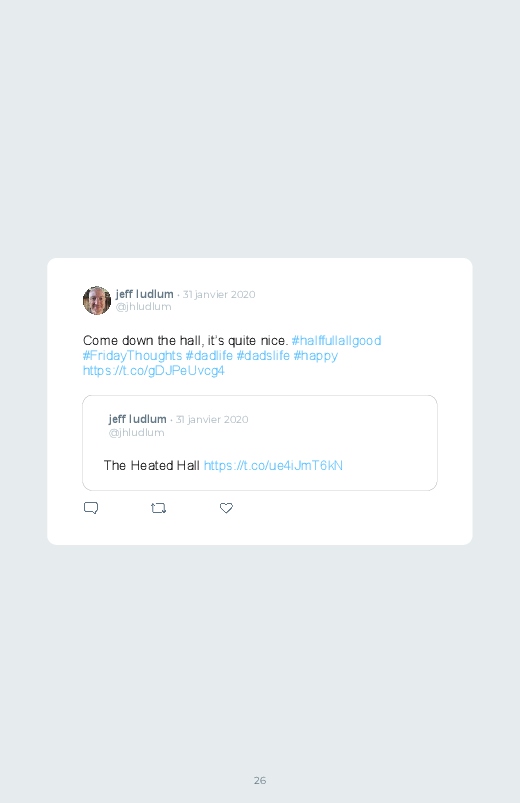
Task: Like the tweet with heart icon
Action: click(226, 508)
